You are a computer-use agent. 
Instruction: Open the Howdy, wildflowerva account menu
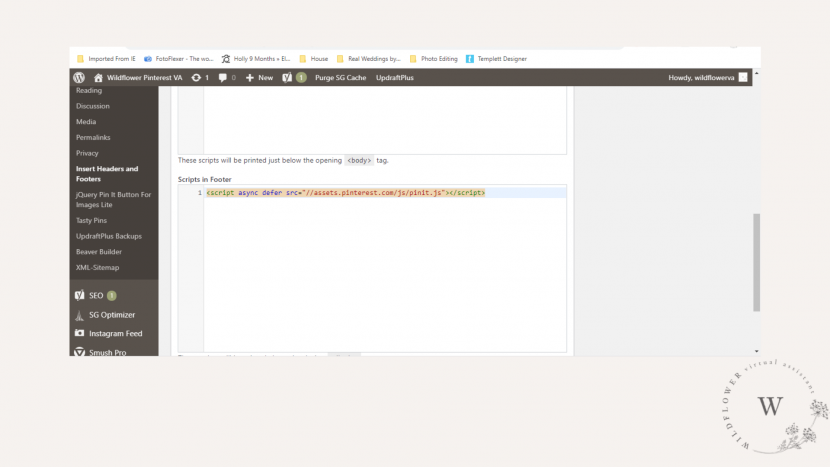tap(701, 77)
